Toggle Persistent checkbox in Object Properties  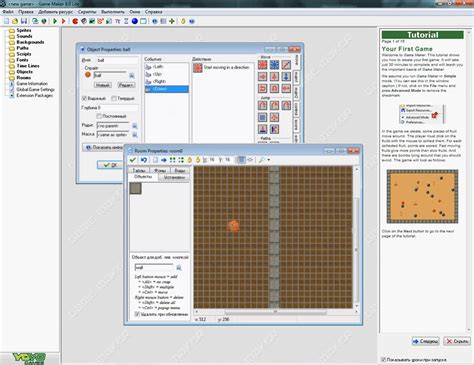(99, 116)
